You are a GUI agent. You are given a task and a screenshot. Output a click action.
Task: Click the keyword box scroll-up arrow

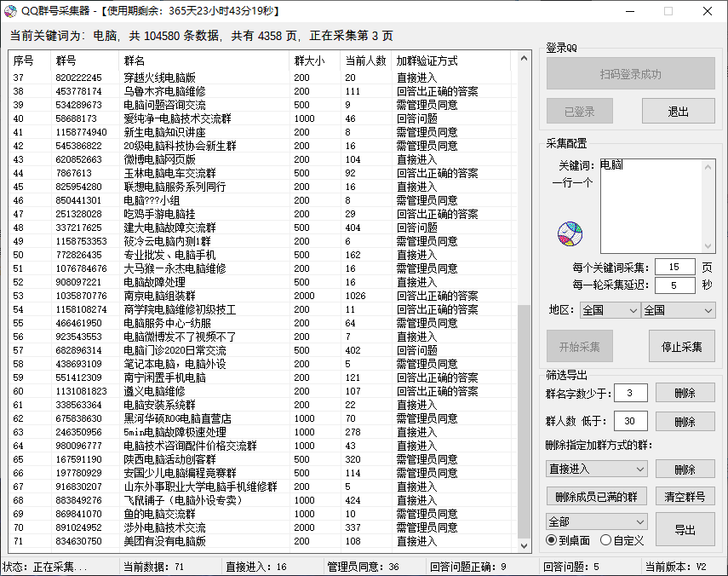click(x=708, y=167)
